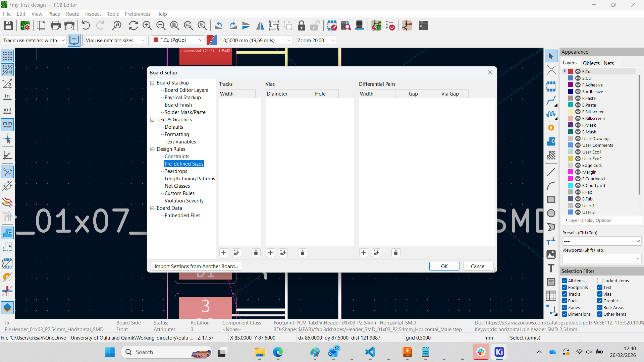Click delete via size trash icon
Image resolution: width=644 pixels, height=362 pixels.
(302, 253)
